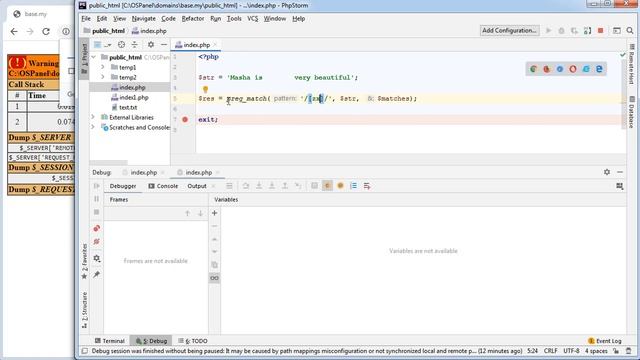The height and width of the screenshot is (360, 640).
Task: Switch to Debugger tab
Action: click(x=123, y=186)
